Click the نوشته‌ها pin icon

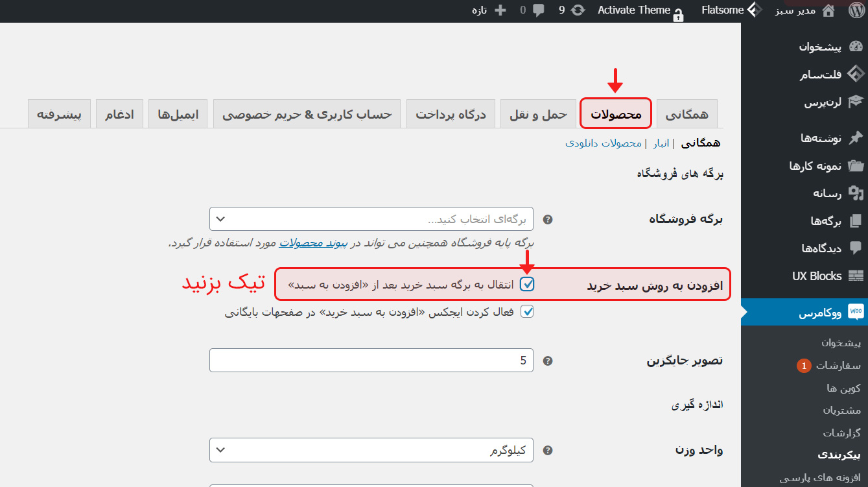tap(856, 137)
